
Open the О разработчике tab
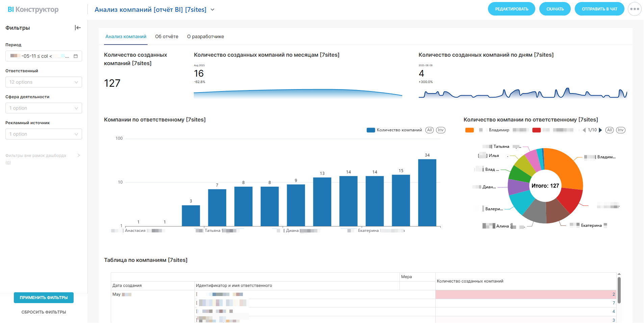coord(205,36)
